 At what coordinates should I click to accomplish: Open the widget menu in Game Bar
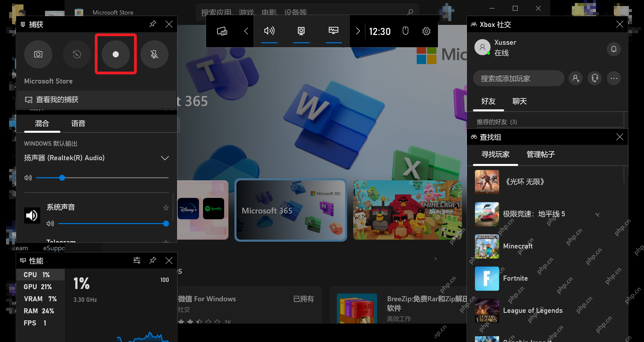(222, 31)
